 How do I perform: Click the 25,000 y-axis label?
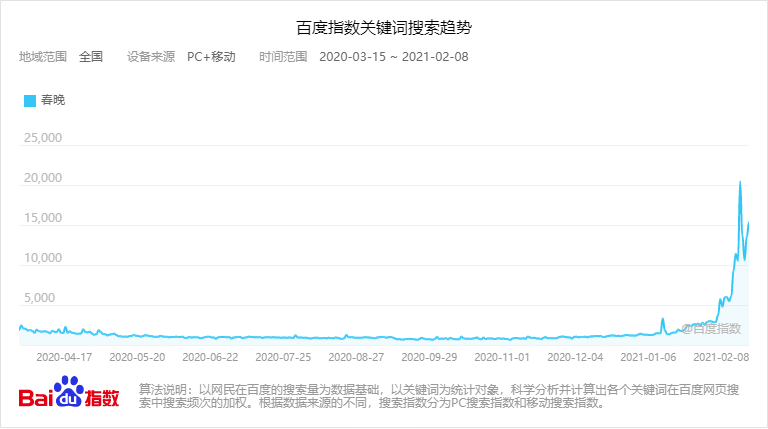(43, 138)
